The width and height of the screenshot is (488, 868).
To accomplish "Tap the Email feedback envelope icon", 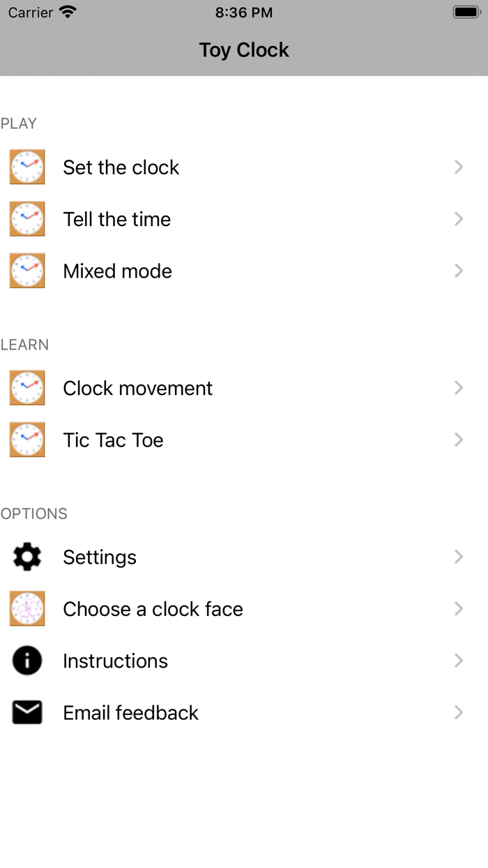I will coord(27,712).
